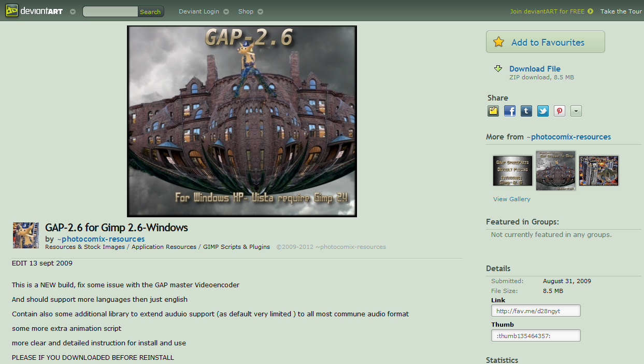
Task: Click the arrow icon after Join deviantART
Action: click(x=590, y=11)
